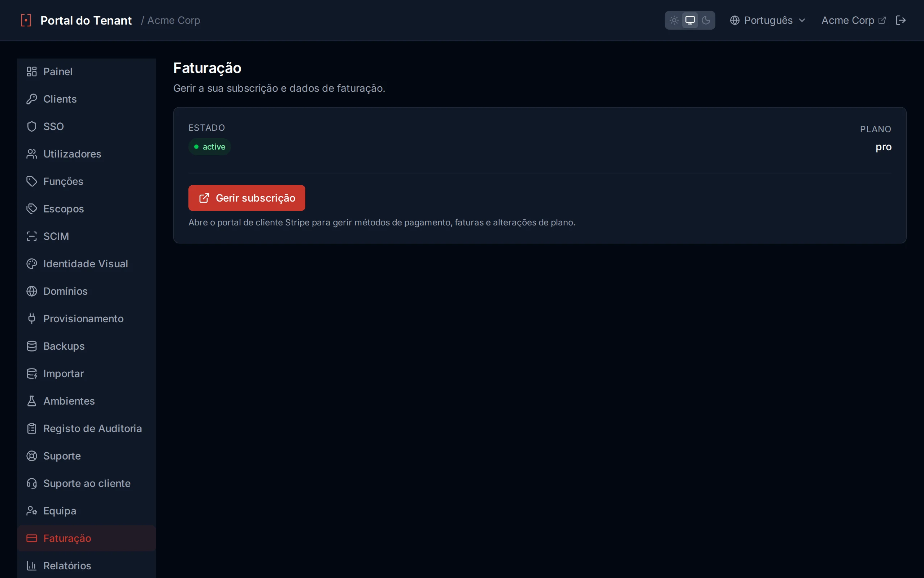Click the logout icon in header

[900, 20]
